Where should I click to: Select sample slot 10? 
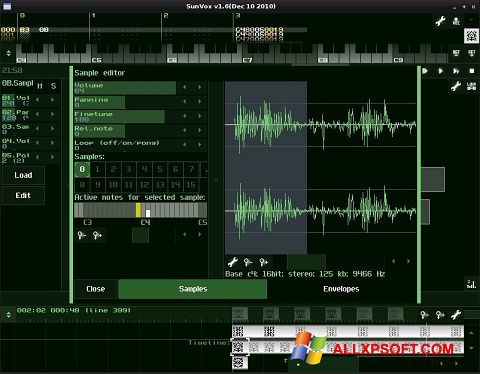(x=113, y=185)
